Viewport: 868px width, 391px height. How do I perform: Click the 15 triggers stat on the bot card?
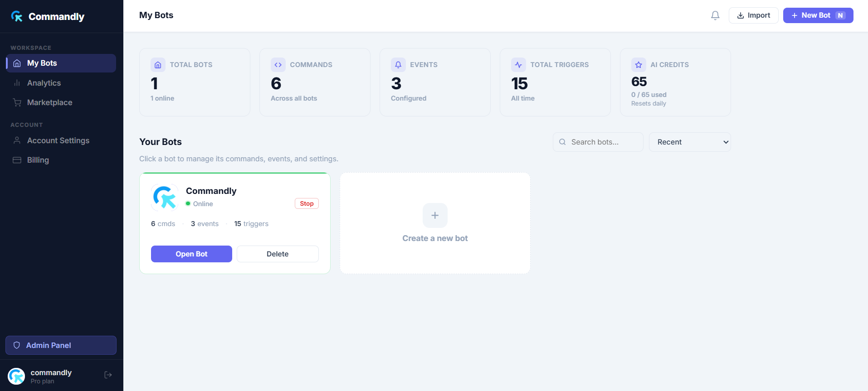coord(251,224)
